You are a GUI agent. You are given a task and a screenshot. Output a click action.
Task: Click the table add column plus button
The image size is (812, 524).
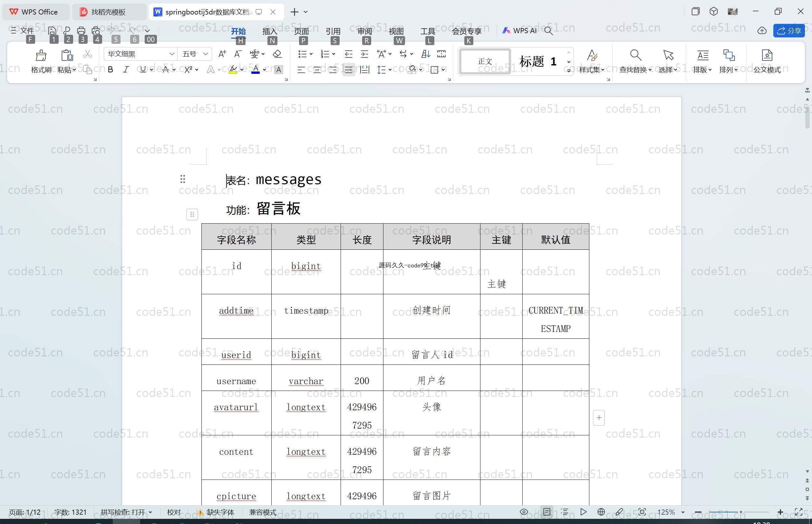[x=599, y=418]
